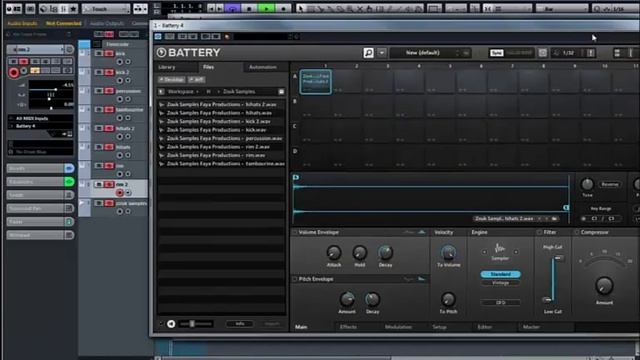The height and width of the screenshot is (360, 640).
Task: Select the Desktop location button
Action: pos(172,80)
